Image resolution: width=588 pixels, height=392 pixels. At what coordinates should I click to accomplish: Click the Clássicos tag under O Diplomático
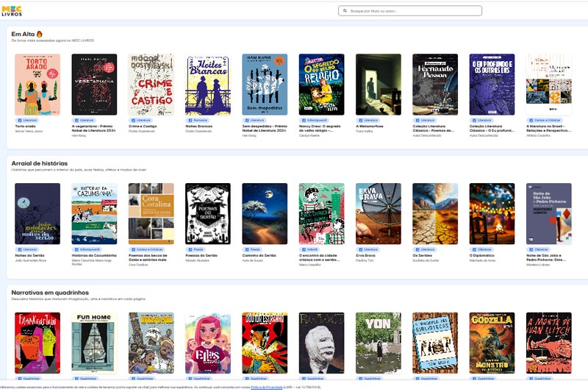coord(482,249)
